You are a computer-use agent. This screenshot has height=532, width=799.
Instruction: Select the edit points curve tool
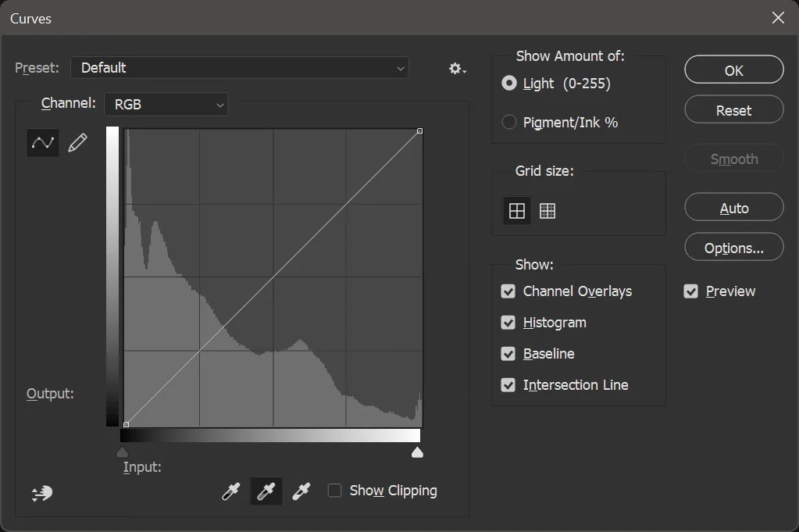(x=42, y=143)
